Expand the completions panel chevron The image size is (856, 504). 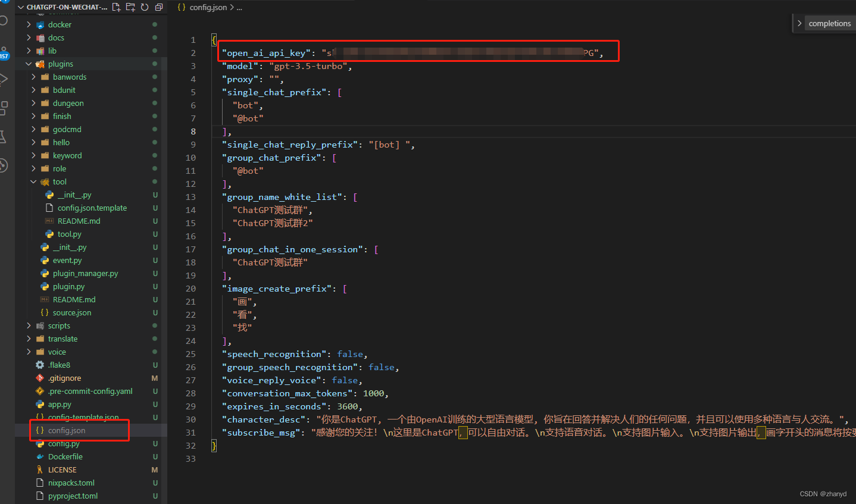[799, 23]
